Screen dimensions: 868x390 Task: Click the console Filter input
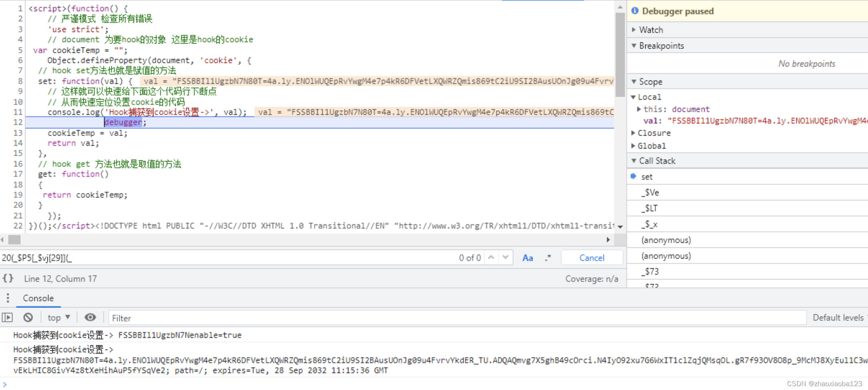[457, 318]
